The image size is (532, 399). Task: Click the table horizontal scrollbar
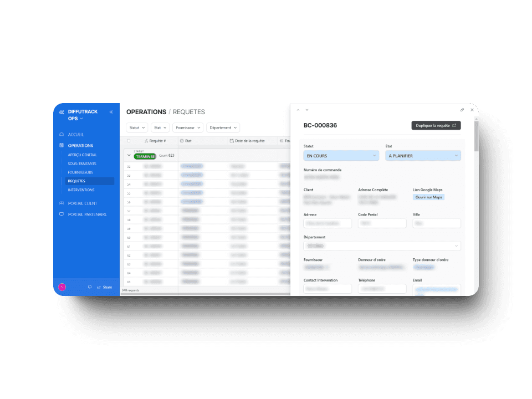[205, 294]
